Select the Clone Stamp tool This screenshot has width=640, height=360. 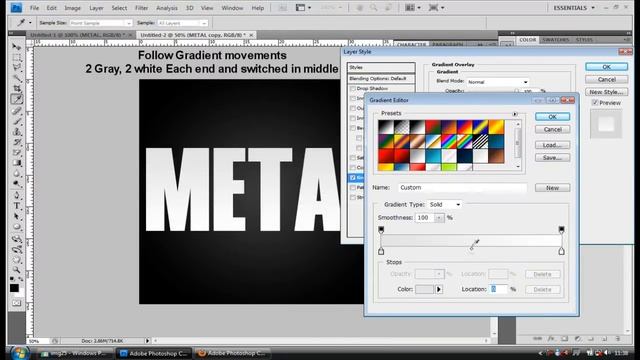point(16,131)
